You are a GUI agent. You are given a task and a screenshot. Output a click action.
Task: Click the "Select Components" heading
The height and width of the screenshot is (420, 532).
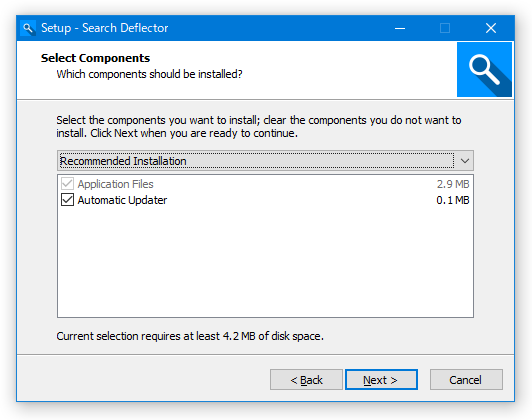click(95, 58)
